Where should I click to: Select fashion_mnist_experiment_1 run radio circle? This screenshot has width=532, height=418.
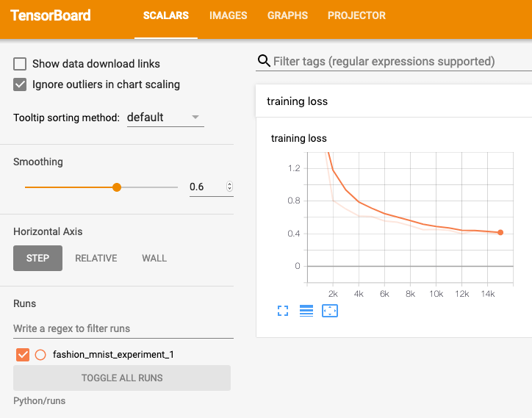40,355
